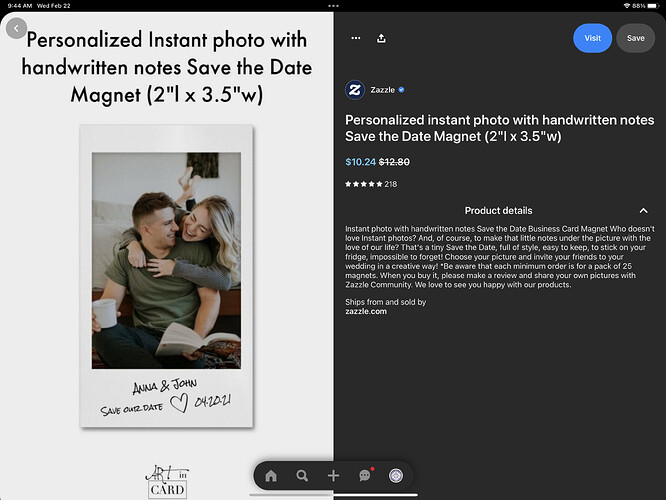
Task: Go to Home in bottom bar
Action: coord(271,476)
